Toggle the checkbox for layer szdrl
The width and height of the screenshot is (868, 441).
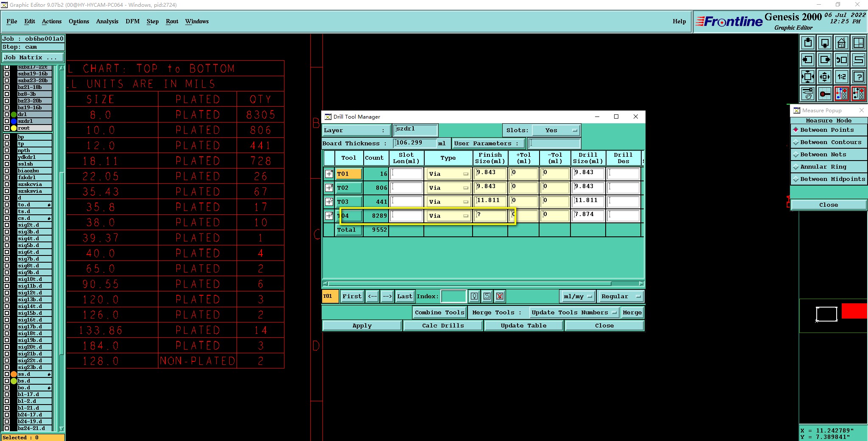click(7, 121)
